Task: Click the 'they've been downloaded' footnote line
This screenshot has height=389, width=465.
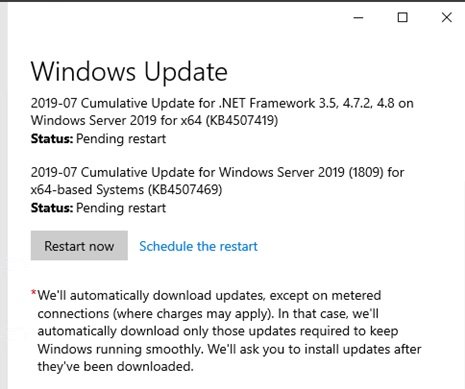Action: click(115, 366)
